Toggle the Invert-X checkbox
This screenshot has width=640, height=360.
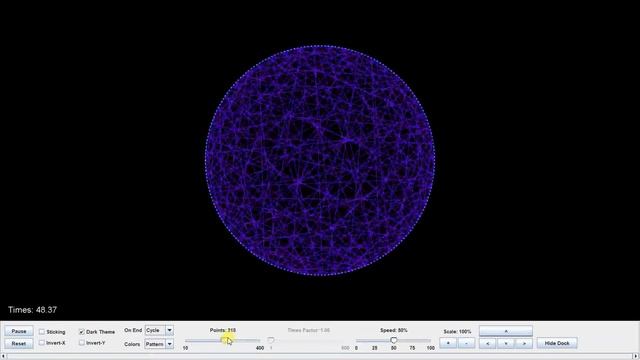(x=42, y=343)
